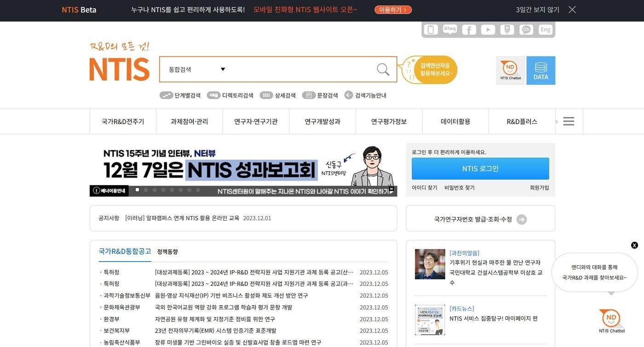Open the first 특허청 IP-R&D 전략지원 사업 공고(산… notice
Image resolution: width=644 pixels, height=347 pixels.
coord(254,272)
